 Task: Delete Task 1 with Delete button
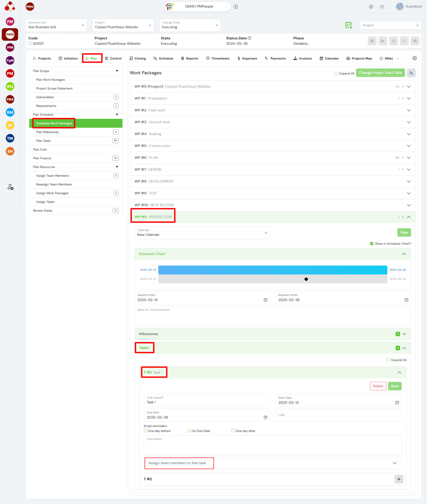(378, 386)
